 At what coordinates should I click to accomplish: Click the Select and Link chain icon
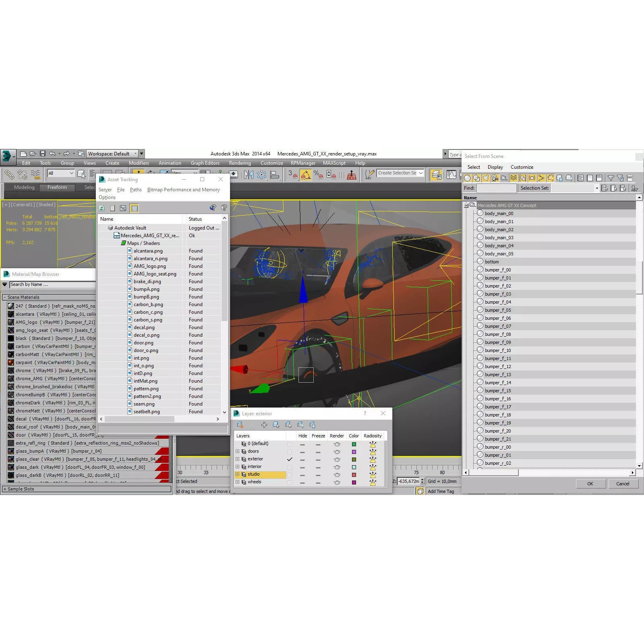click(9, 174)
